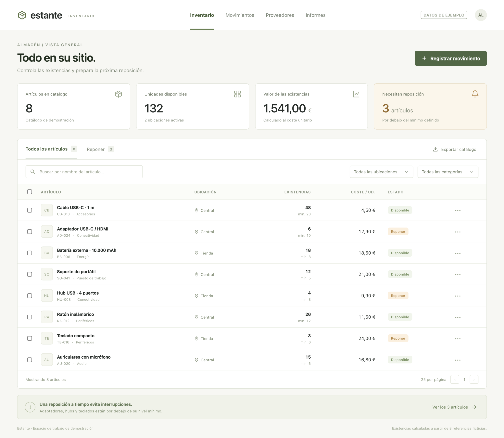This screenshot has height=438, width=504.
Task: Click the DATOS DE EJEMPLO badge
Action: tap(444, 15)
